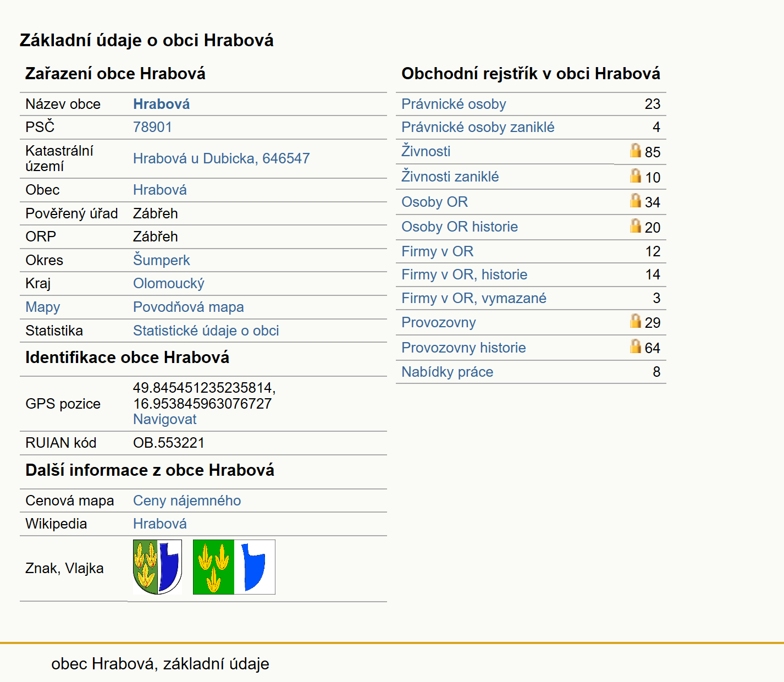Click count 8 for Nabídky práce
This screenshot has height=682, width=784.
pyautogui.click(x=656, y=372)
